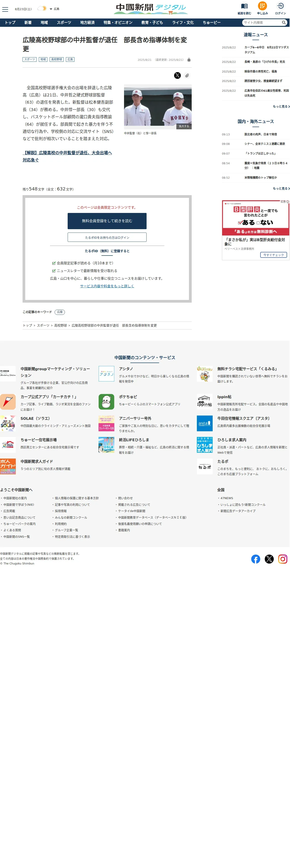Viewport: 290px width, 868px height.
Task: Open the 地方経済 nav tab
Action: click(x=87, y=23)
